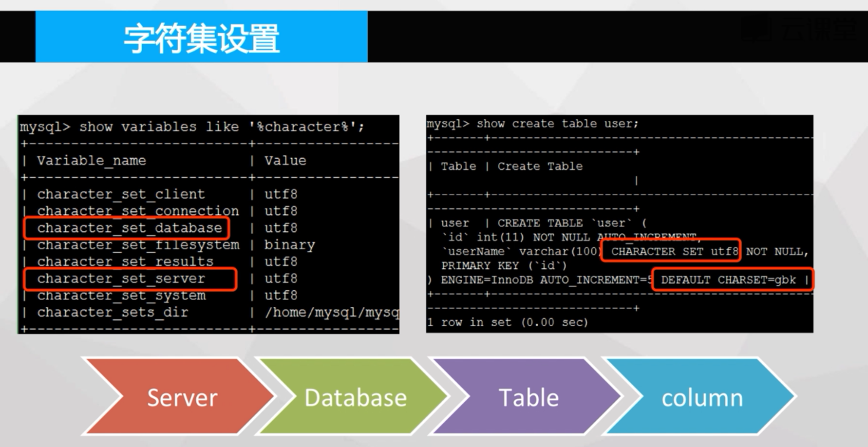Click the slide title 字符集设置
The height and width of the screenshot is (447, 868).
click(x=202, y=38)
